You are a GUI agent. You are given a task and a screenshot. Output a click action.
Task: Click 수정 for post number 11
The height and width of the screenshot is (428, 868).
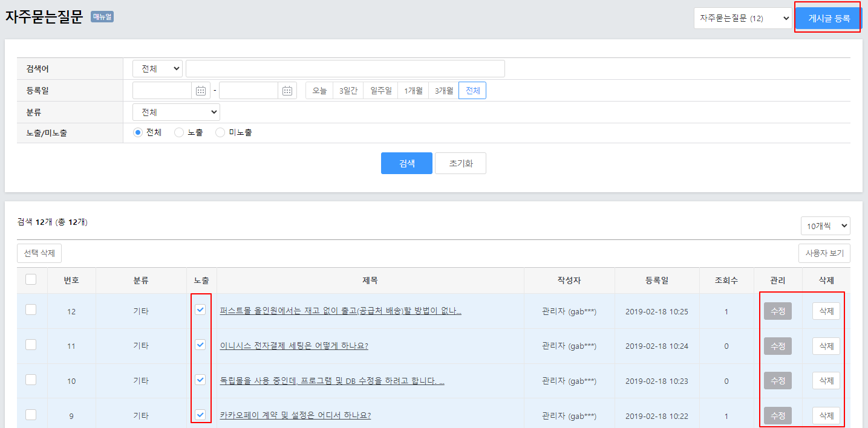(777, 346)
